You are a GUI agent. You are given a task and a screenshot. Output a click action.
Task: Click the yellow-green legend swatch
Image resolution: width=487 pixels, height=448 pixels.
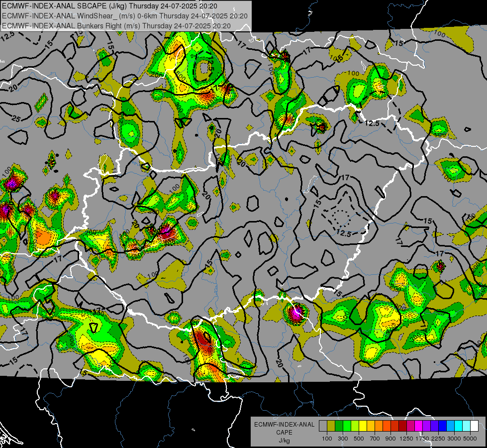[355, 426]
